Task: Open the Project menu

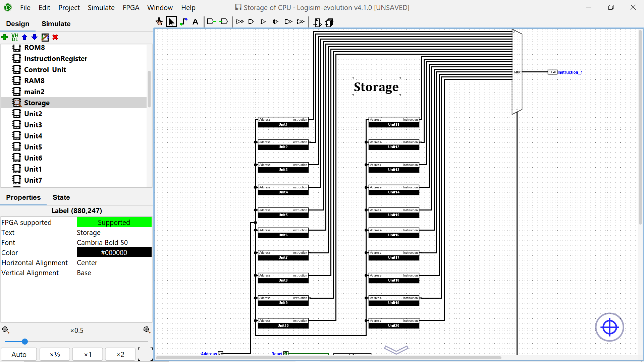Action: coord(69,7)
